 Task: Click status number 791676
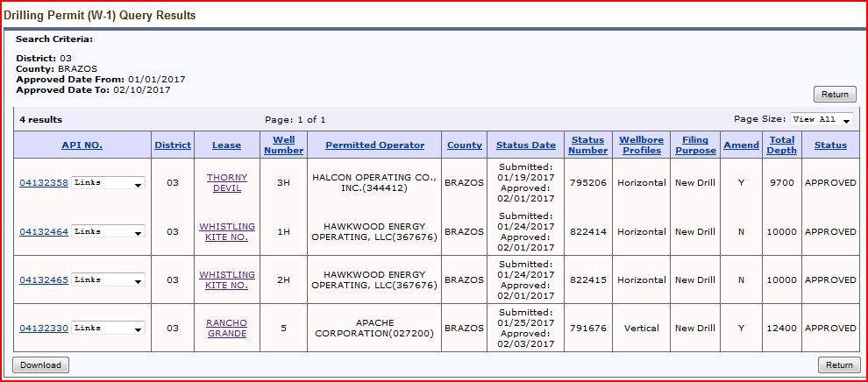[588, 328]
